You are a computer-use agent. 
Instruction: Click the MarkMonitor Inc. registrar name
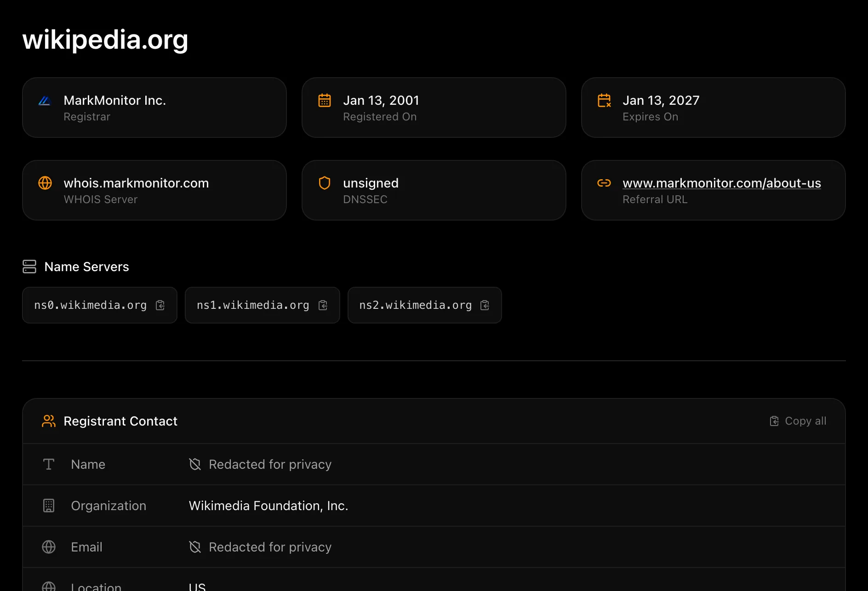114,100
